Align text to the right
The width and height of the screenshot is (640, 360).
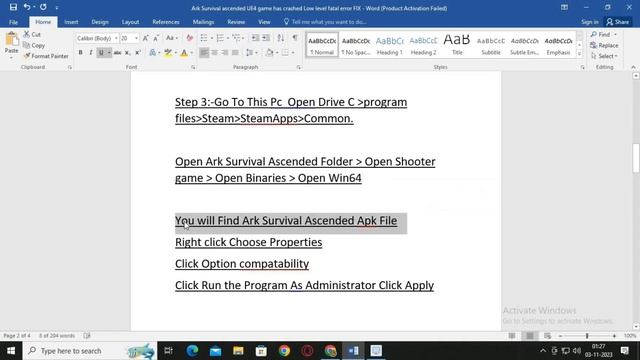coord(224,53)
